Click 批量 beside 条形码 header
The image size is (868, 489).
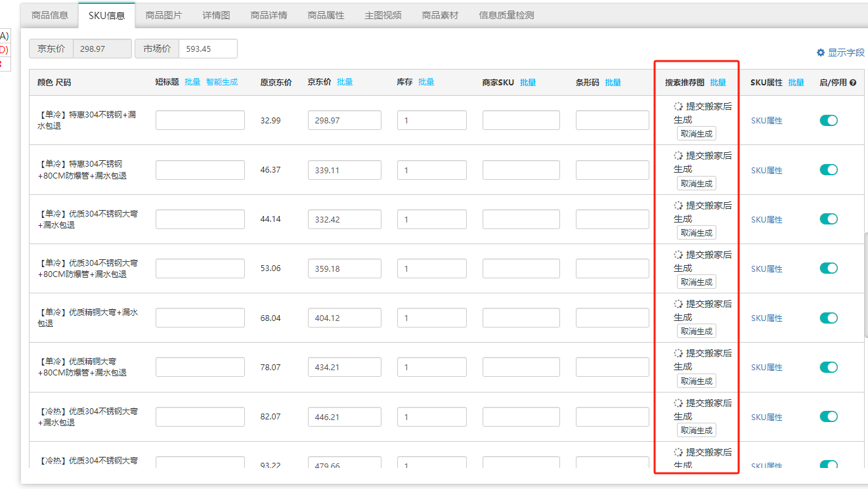click(613, 83)
